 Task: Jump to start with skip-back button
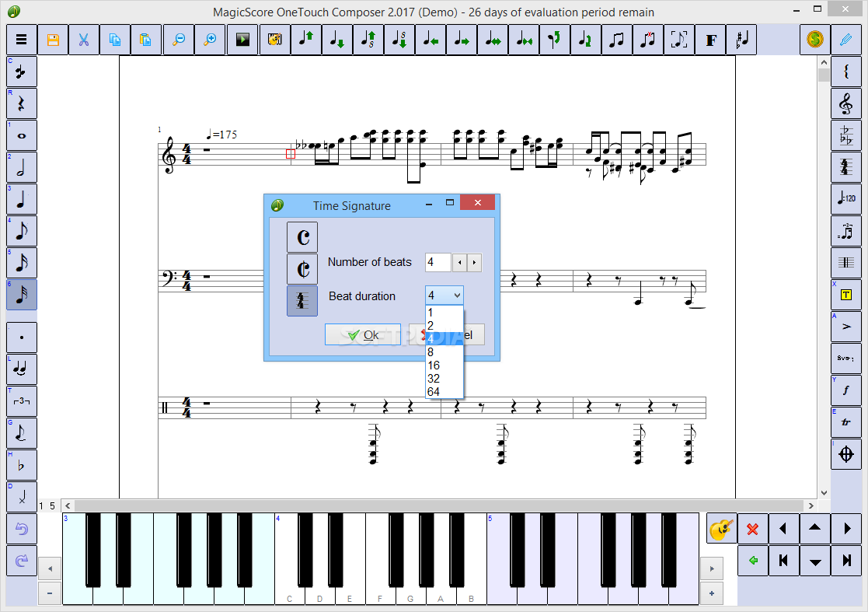[783, 561]
